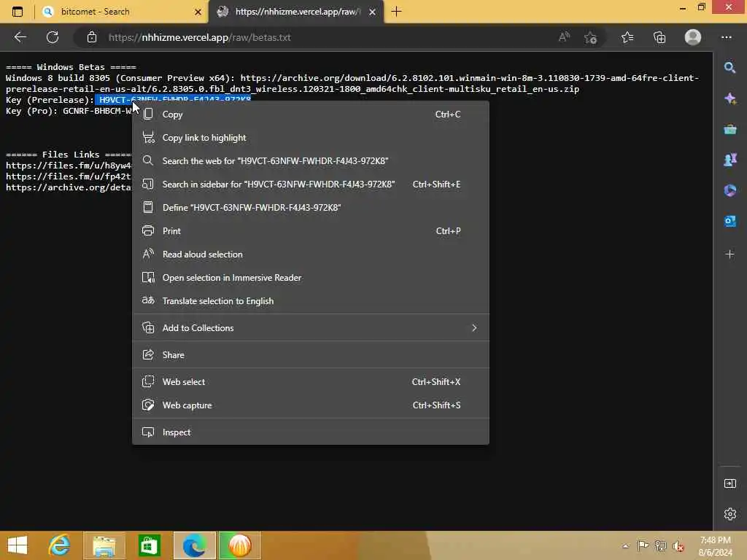This screenshot has height=560, width=747.
Task: Click the network tray icon
Action: [661, 545]
